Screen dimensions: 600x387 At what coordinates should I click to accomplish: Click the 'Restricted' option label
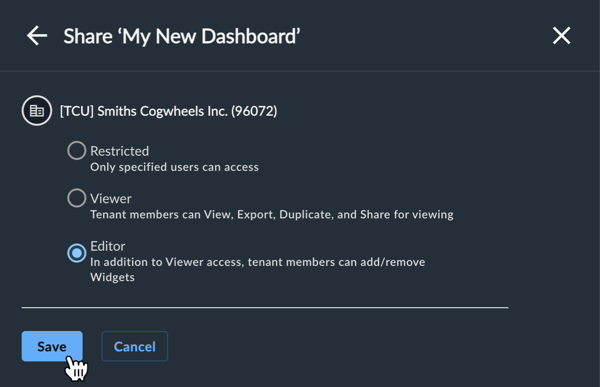119,151
